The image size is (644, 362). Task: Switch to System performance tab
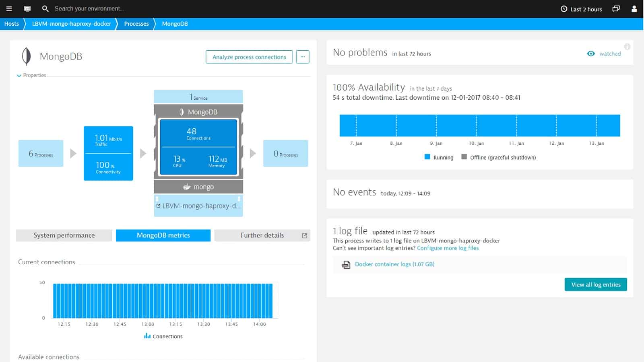tap(64, 235)
